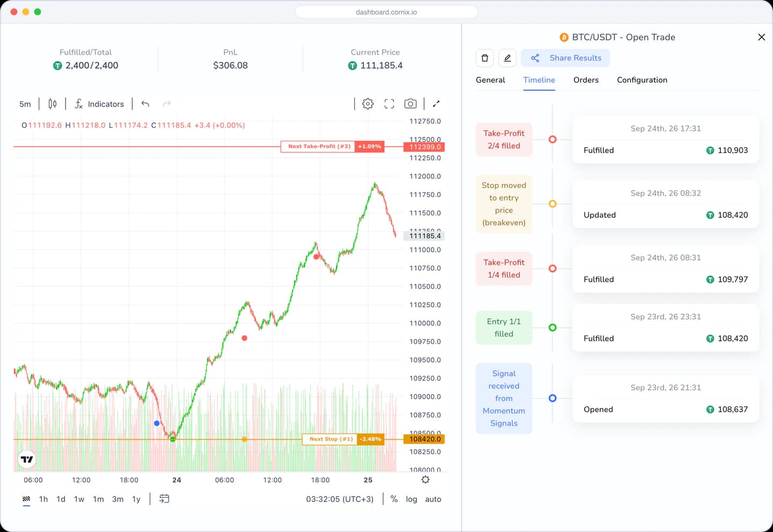Switch to the General tab
The width and height of the screenshot is (773, 532).
click(490, 80)
